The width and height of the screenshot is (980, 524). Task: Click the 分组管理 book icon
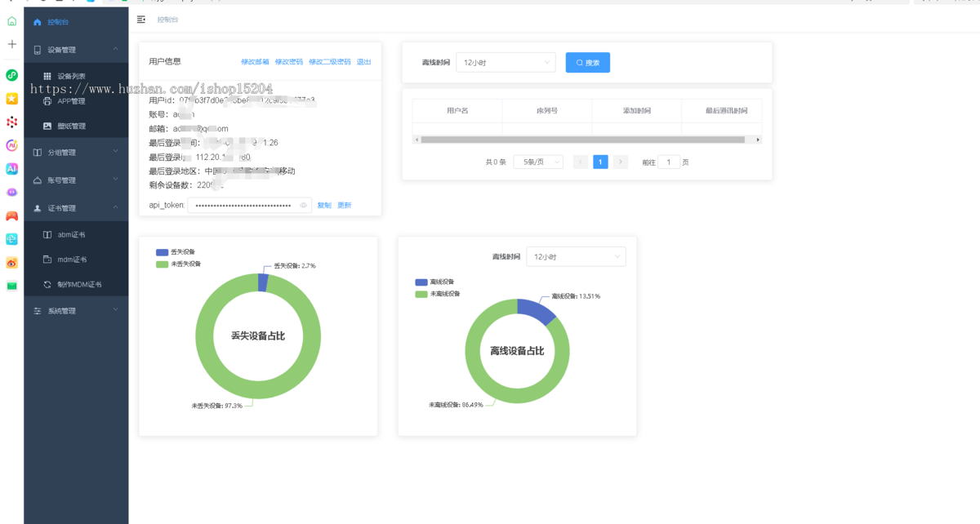click(38, 152)
